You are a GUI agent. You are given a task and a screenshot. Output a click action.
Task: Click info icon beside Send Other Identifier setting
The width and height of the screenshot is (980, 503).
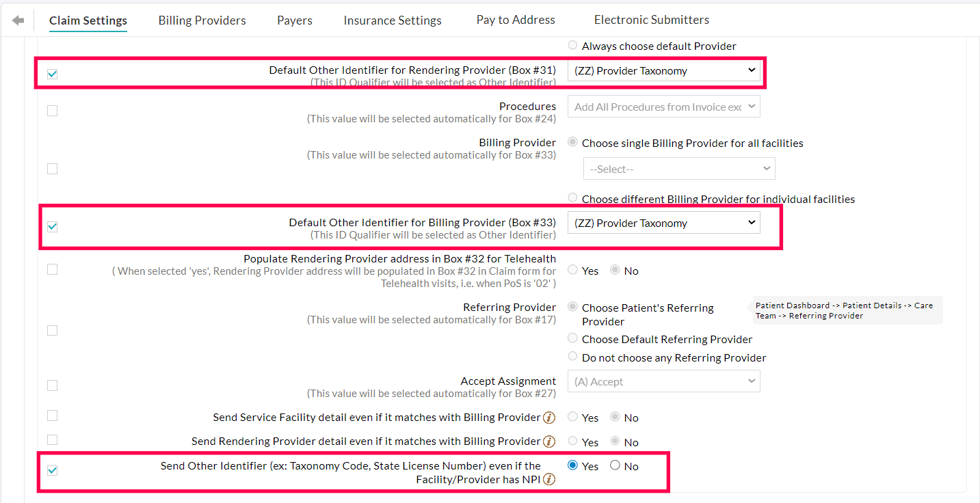pyautogui.click(x=549, y=479)
